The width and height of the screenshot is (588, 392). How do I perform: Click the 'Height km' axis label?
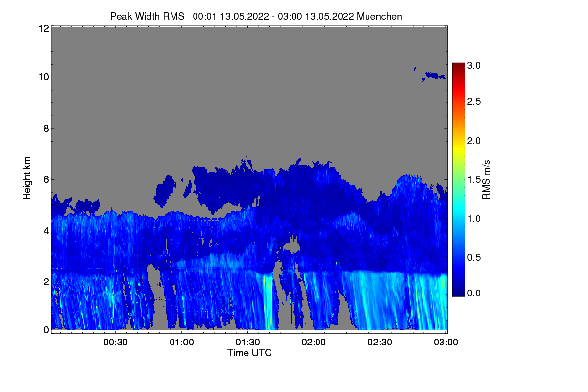[27, 179]
